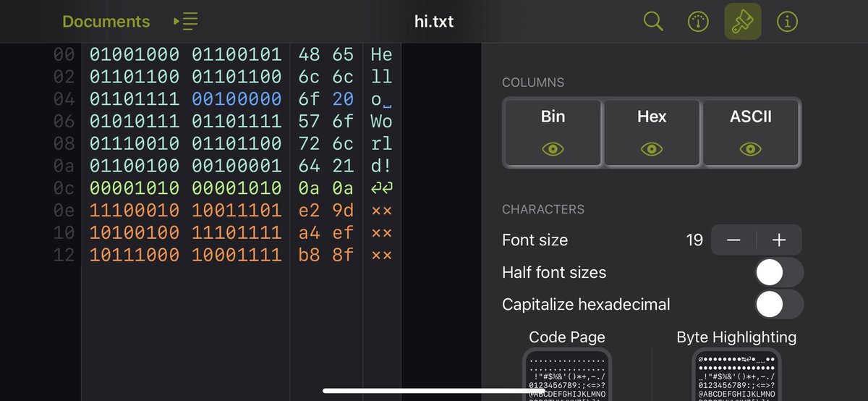
Task: Select hex byte 8f in row 12
Action: tap(343, 255)
